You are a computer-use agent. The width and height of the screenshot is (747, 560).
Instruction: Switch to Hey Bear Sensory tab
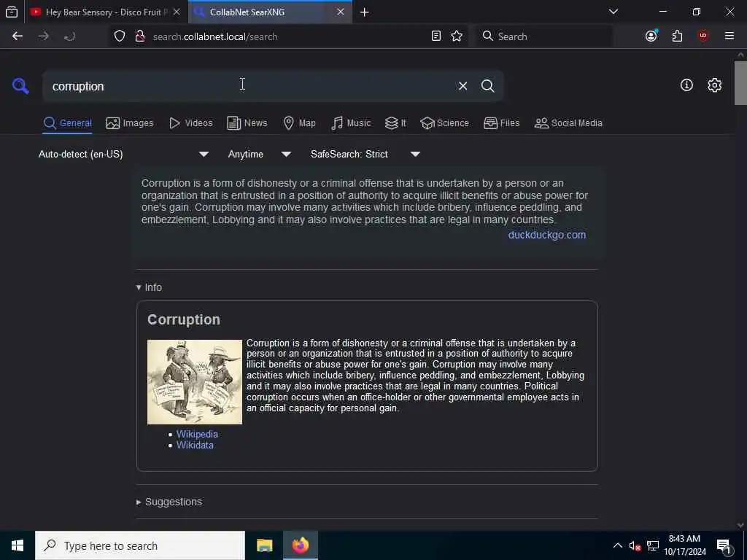pos(107,12)
